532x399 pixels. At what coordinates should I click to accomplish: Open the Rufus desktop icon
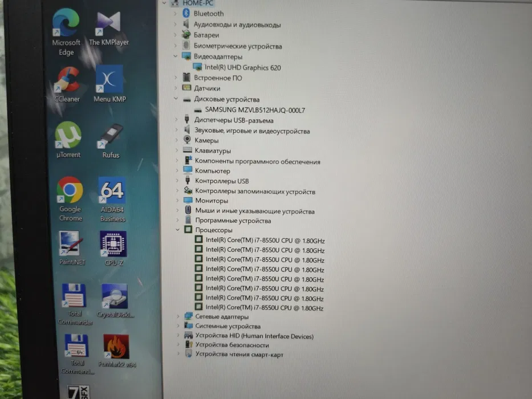pos(111,141)
